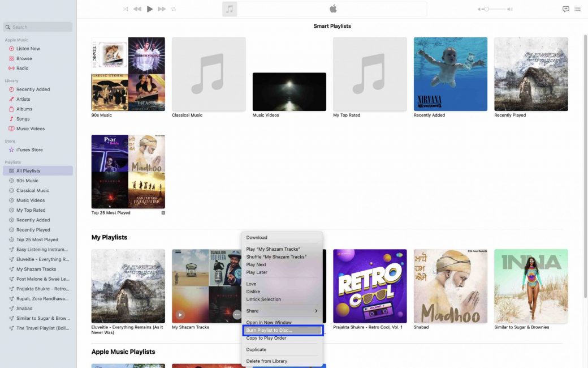Click the Play button in toolbar
588x368 pixels.
(x=150, y=9)
